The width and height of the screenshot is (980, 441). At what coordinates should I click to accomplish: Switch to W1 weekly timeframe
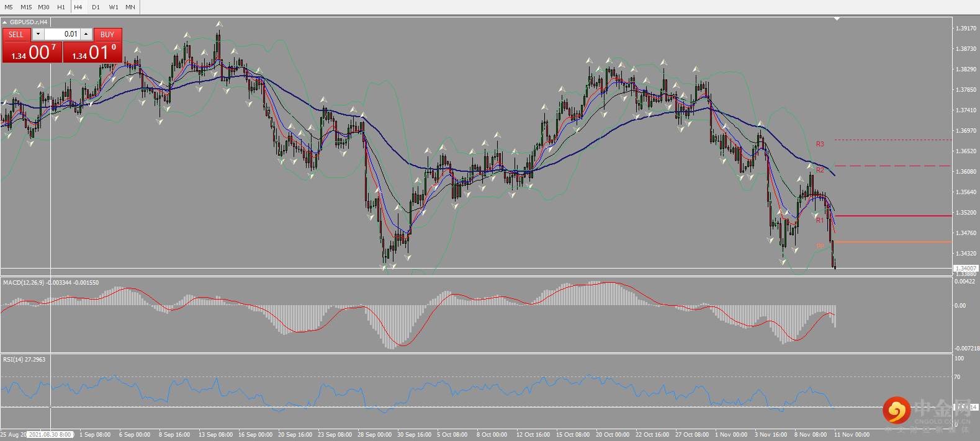coord(114,7)
